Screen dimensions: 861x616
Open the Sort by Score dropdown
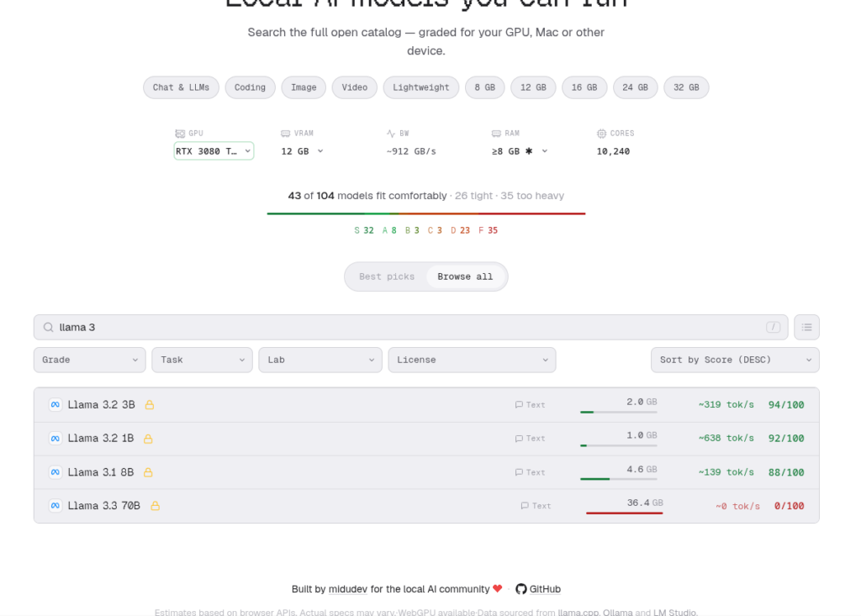[735, 361]
